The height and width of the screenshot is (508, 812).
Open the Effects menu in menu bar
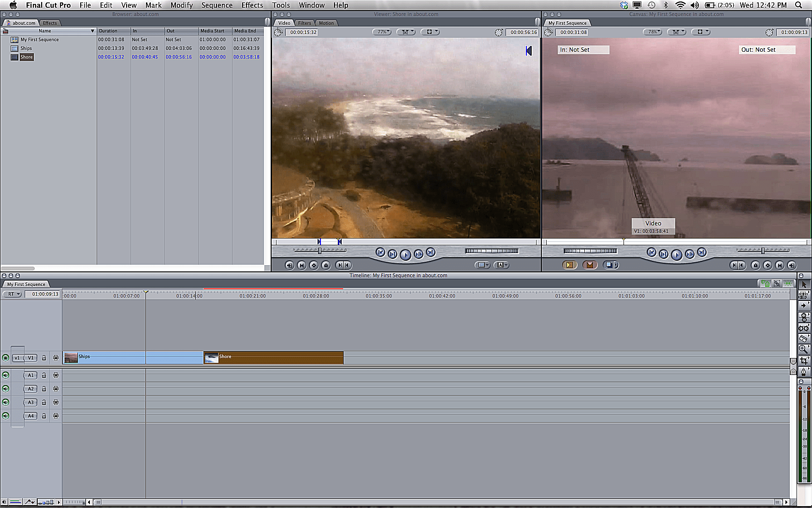point(252,5)
